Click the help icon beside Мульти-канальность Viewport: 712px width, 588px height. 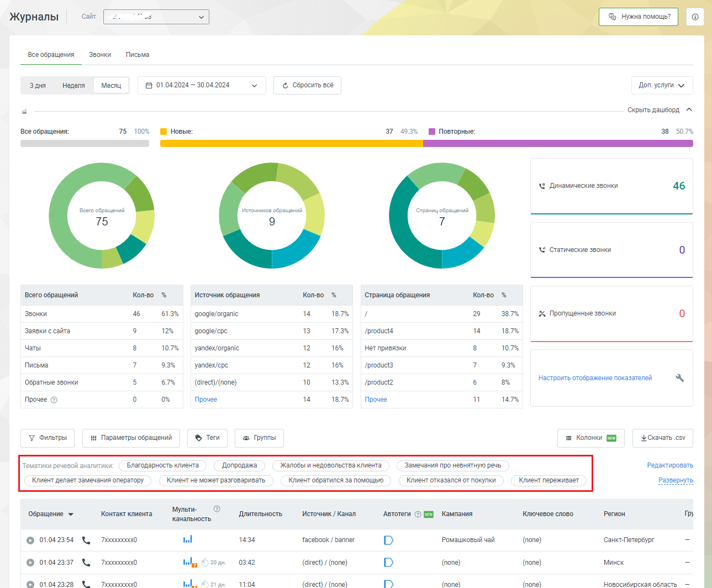point(217,509)
